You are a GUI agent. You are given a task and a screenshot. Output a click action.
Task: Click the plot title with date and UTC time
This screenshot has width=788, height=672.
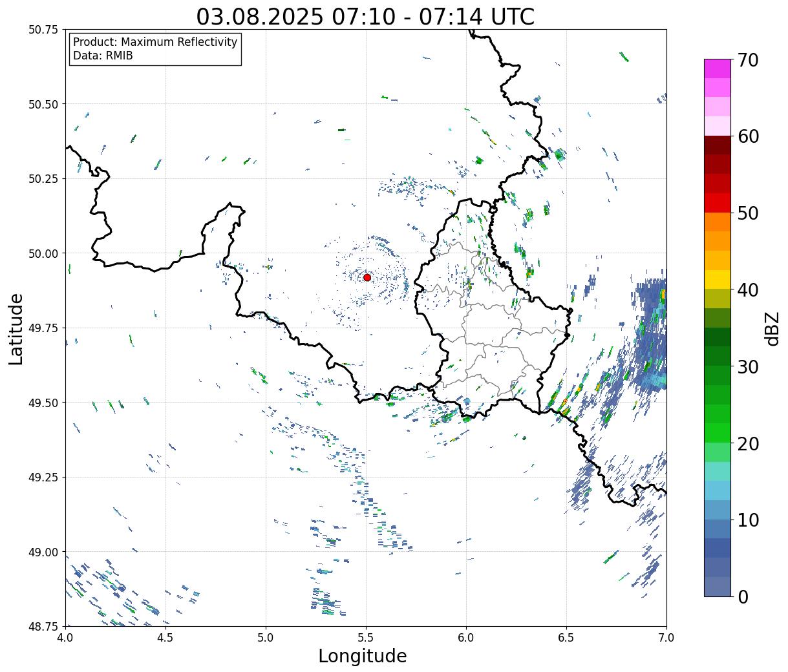[366, 17]
